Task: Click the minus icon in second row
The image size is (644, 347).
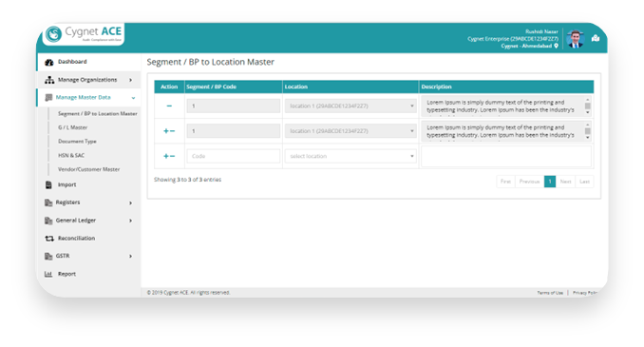Action: 173,131
